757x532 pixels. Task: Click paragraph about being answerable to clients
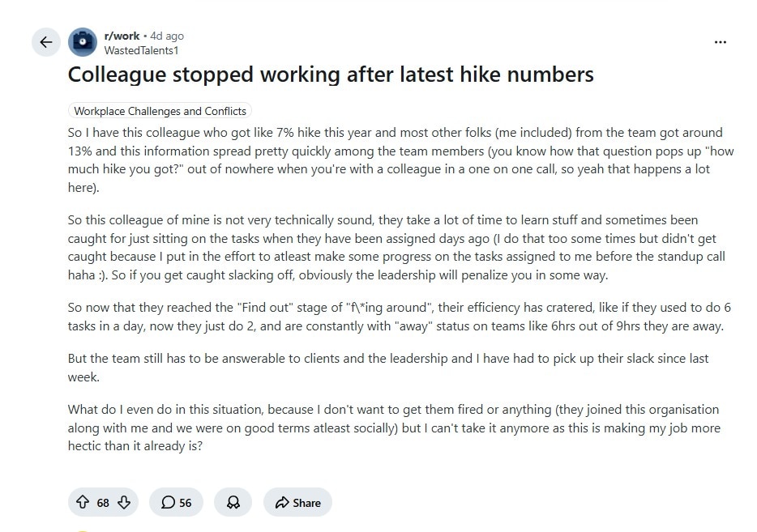pyautogui.click(x=388, y=368)
